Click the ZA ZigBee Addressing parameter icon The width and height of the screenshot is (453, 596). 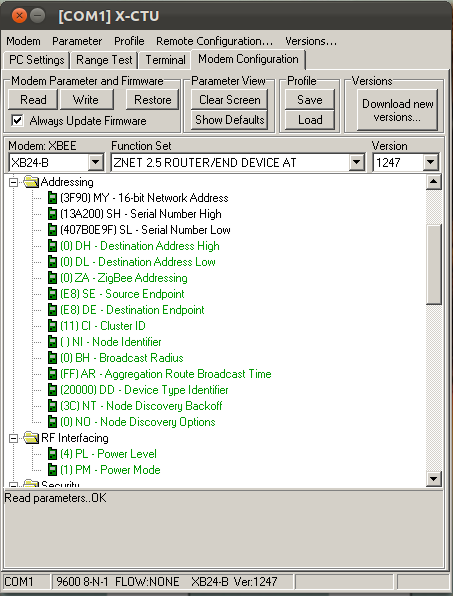tap(52, 278)
